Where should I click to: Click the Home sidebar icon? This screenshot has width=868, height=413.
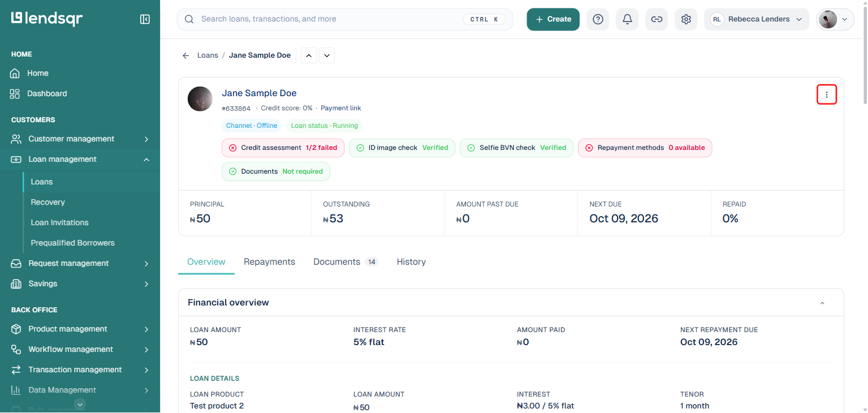(x=15, y=73)
